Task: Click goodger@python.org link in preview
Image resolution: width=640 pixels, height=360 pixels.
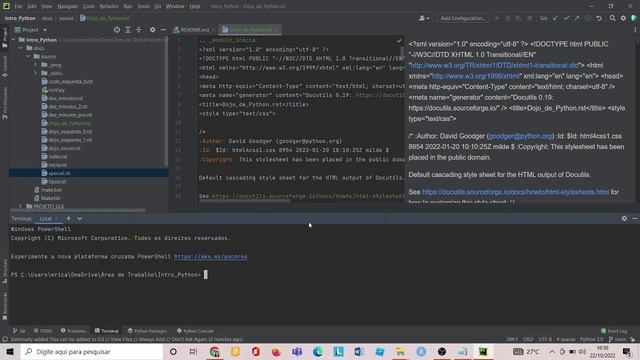Action: click(x=520, y=136)
